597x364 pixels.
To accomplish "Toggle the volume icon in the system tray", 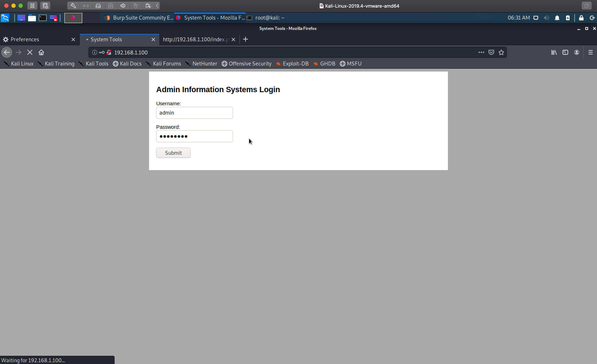I will [x=546, y=18].
